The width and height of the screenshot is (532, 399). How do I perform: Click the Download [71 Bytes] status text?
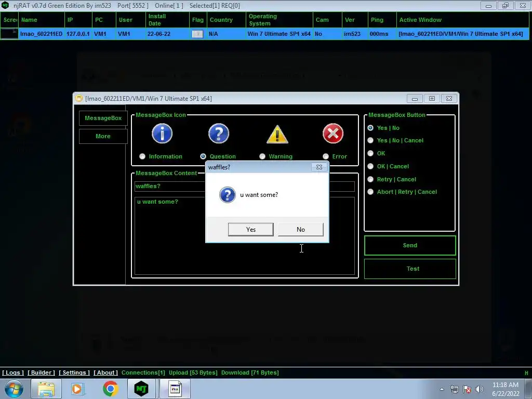[250, 373]
